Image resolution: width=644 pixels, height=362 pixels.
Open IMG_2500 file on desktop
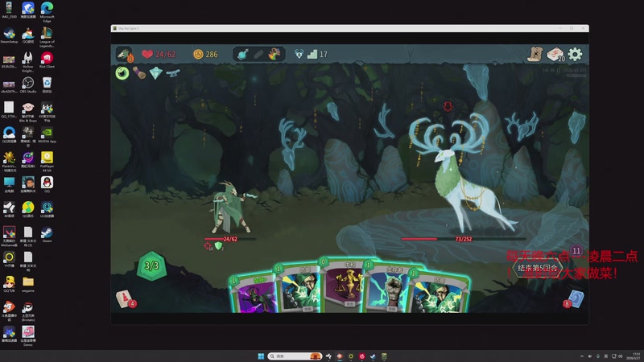coord(9,10)
